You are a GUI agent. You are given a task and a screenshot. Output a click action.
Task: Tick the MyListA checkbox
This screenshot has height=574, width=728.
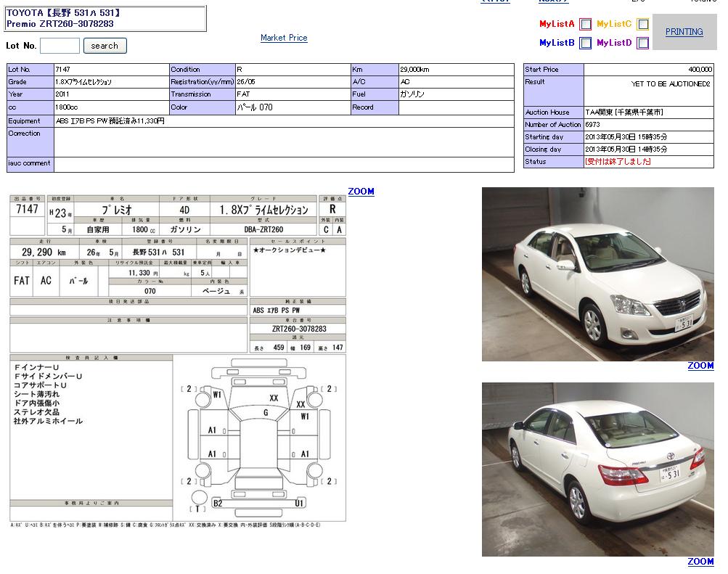pyautogui.click(x=585, y=24)
